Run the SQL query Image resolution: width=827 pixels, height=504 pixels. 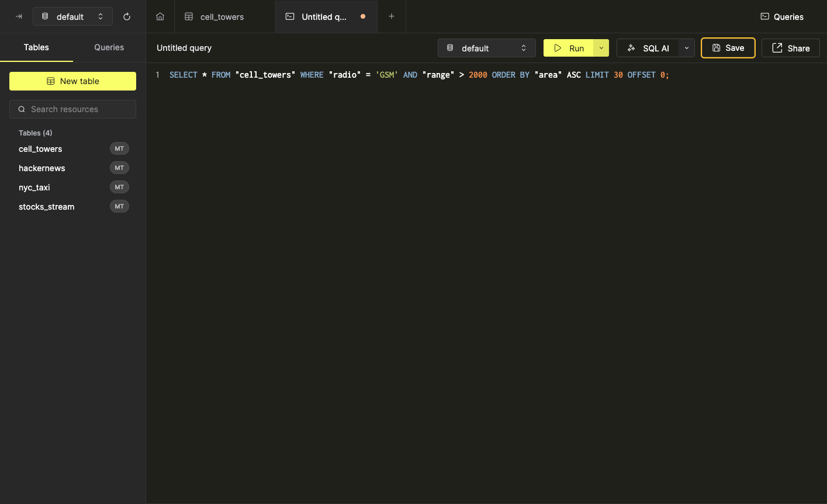point(569,48)
